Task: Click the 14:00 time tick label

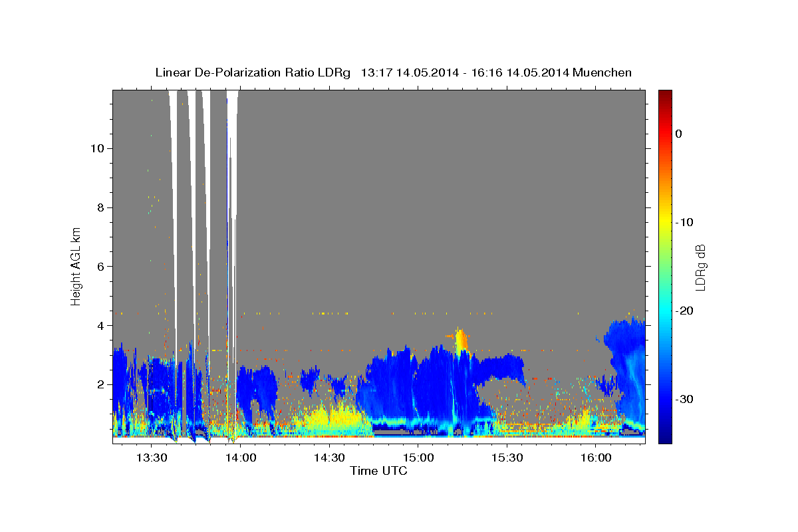Action: coord(239,458)
